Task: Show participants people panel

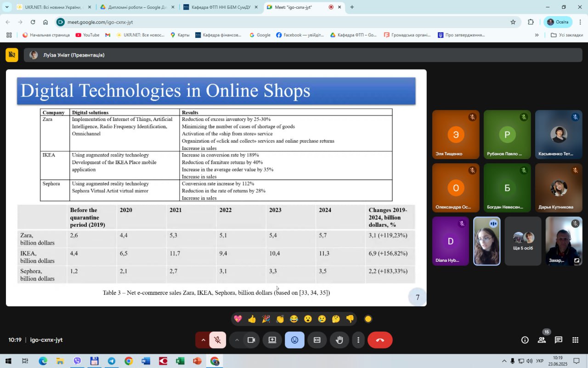Action: pos(542,340)
